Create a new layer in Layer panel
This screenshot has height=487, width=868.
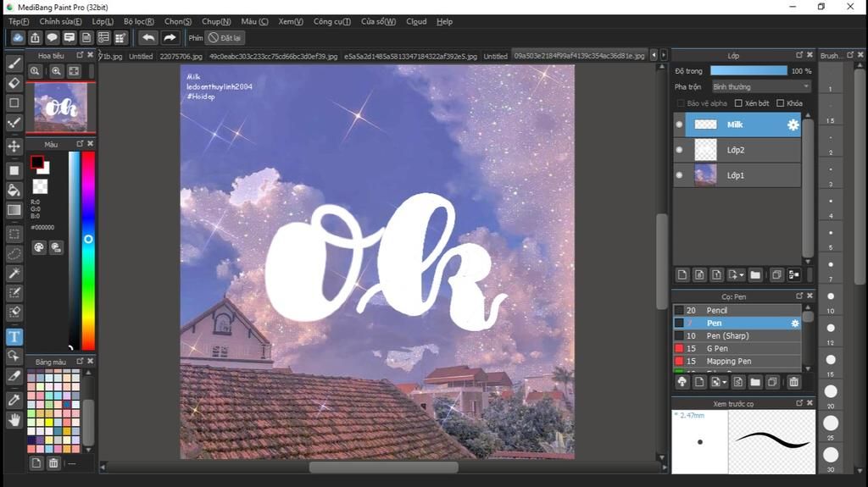[682, 274]
